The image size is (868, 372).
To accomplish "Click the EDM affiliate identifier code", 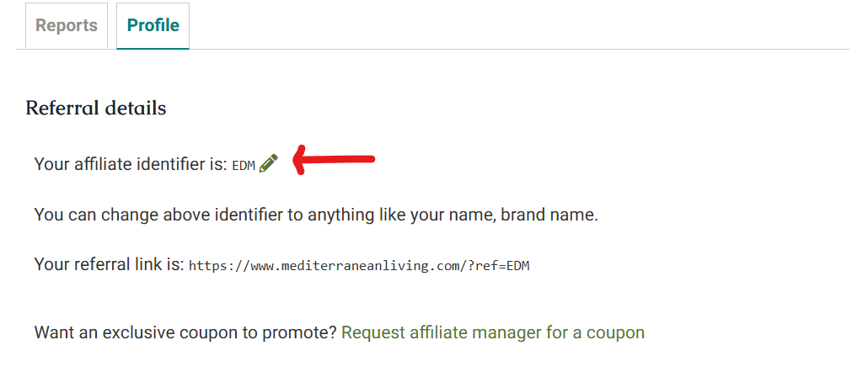I will pos(244,165).
